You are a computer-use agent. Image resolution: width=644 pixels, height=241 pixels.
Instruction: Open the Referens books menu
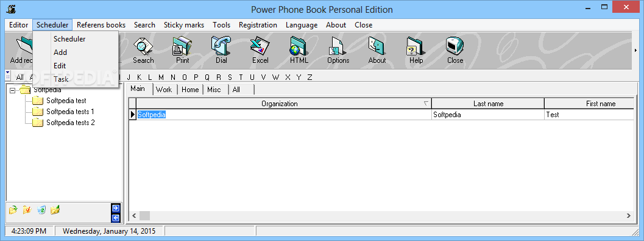pyautogui.click(x=101, y=25)
